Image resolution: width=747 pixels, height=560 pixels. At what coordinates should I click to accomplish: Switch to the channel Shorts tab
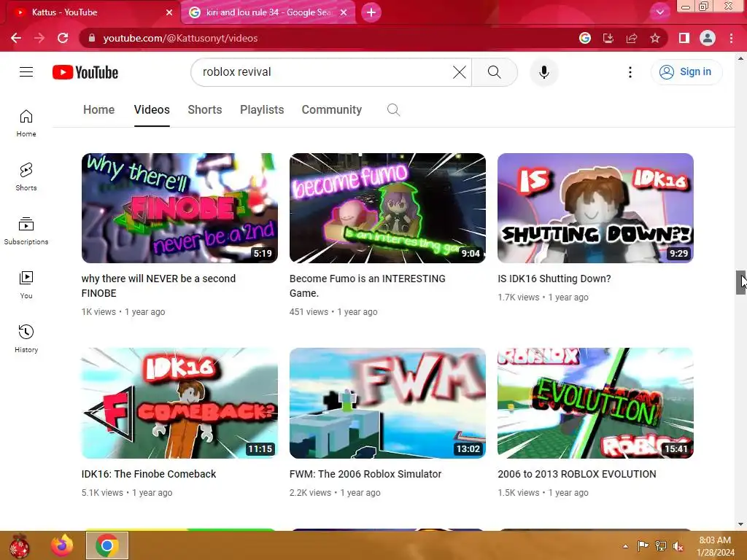[x=205, y=110]
